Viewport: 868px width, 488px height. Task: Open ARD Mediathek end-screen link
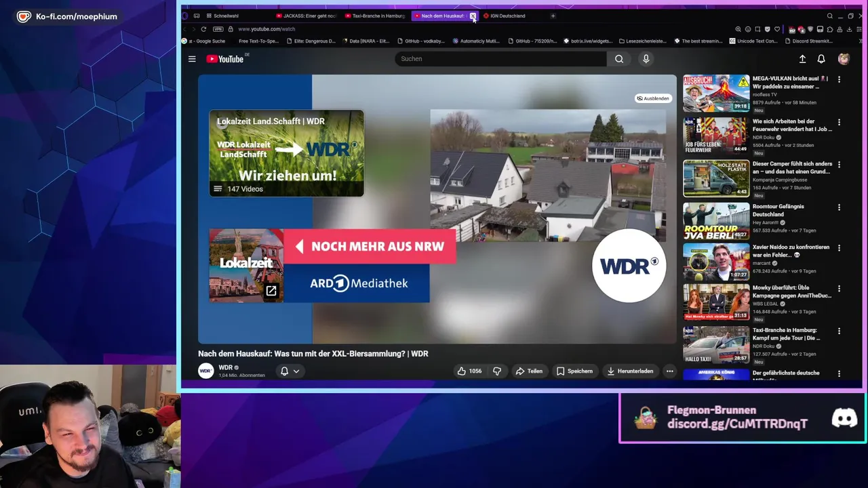pos(357,283)
